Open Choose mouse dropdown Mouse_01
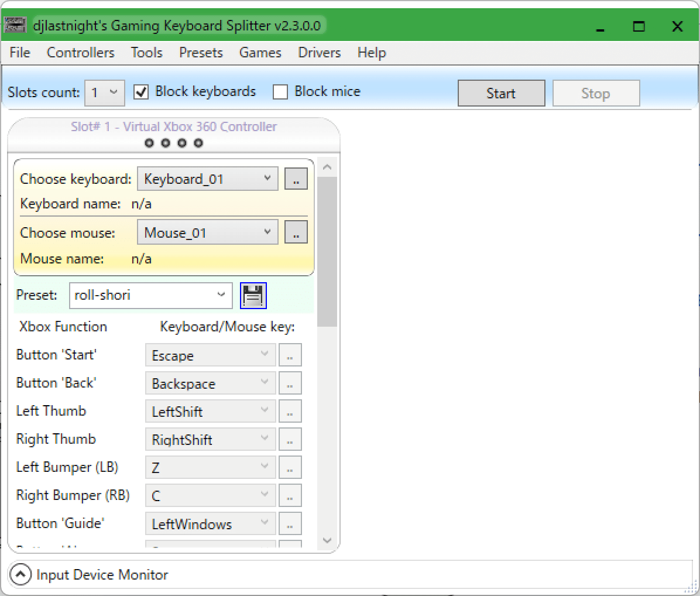Image resolution: width=700 pixels, height=596 pixels. pos(208,232)
